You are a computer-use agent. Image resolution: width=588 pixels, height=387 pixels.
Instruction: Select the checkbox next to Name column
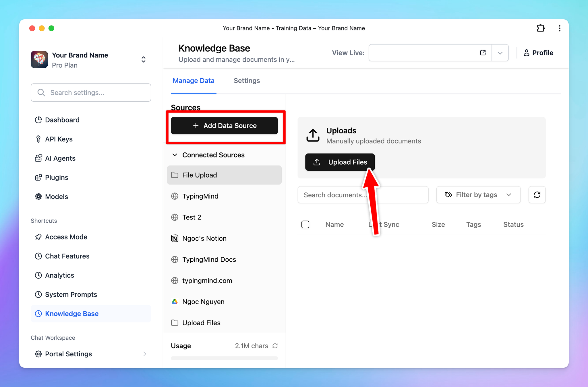tap(305, 225)
